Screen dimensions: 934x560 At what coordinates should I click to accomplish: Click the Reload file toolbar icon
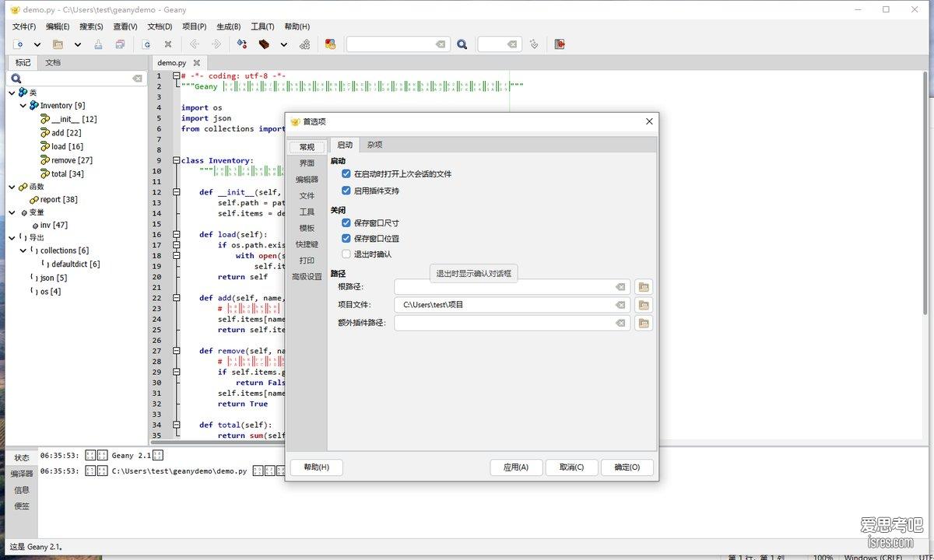pos(146,44)
